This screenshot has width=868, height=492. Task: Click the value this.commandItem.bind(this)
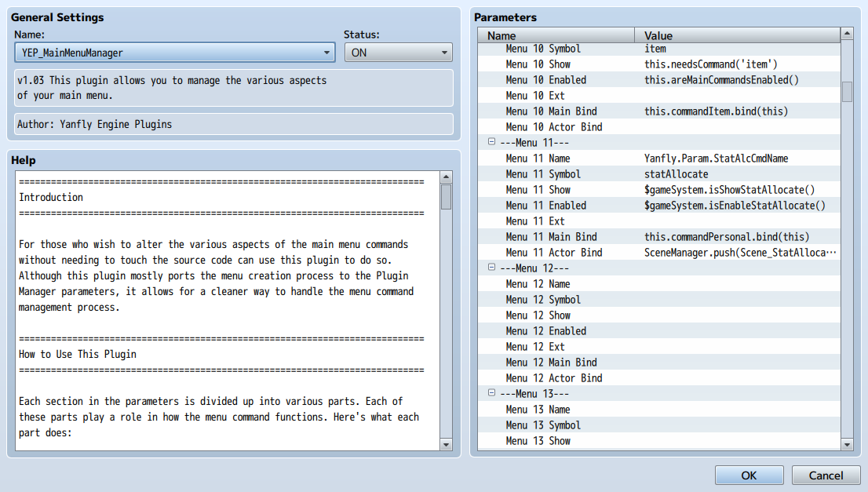coord(716,111)
